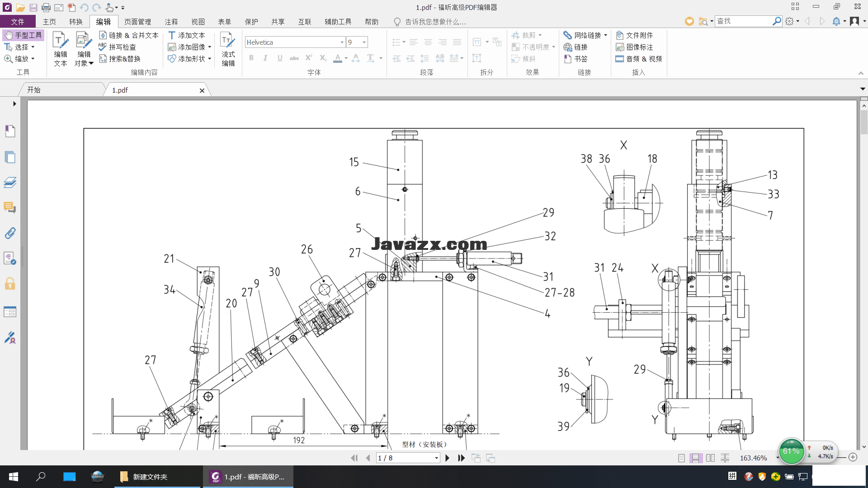This screenshot has height=488, width=868.
Task: Click the Undo icon in quick access toolbar
Action: [x=84, y=8]
